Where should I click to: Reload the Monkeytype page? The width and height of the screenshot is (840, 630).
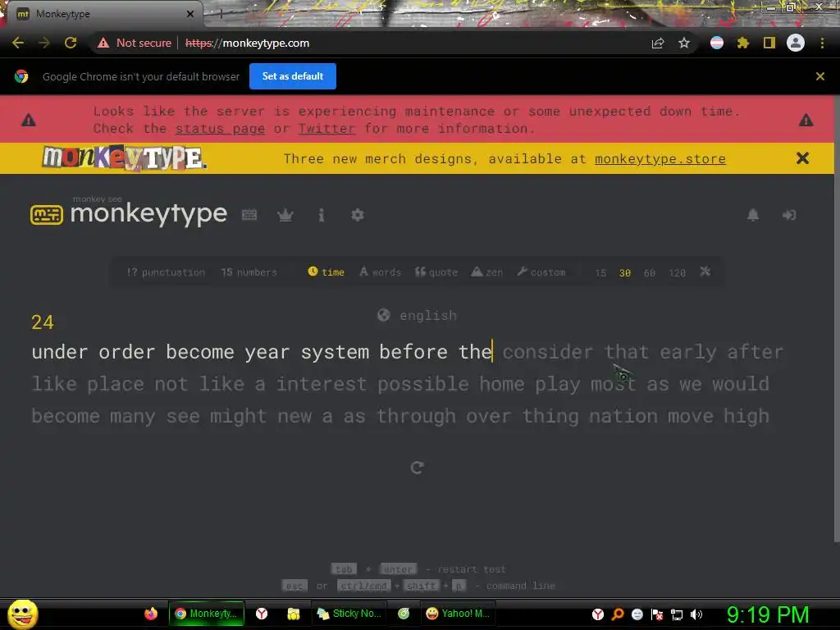[71, 43]
